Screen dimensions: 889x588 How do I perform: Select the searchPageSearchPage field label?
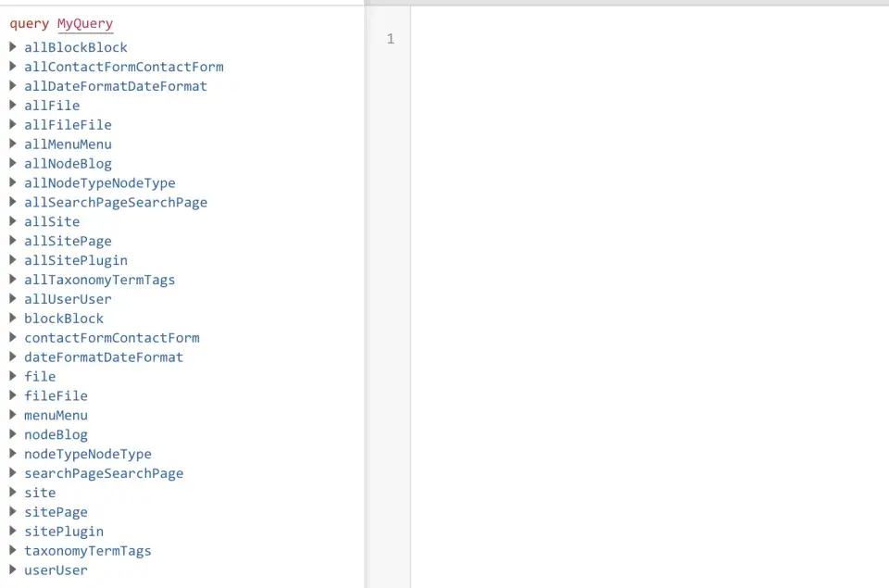click(x=104, y=473)
